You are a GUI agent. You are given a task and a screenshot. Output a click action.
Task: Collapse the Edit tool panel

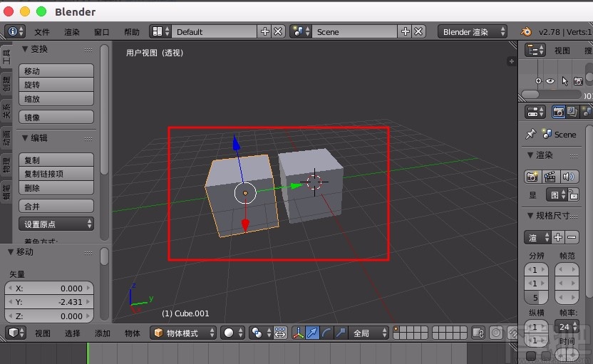pos(24,138)
